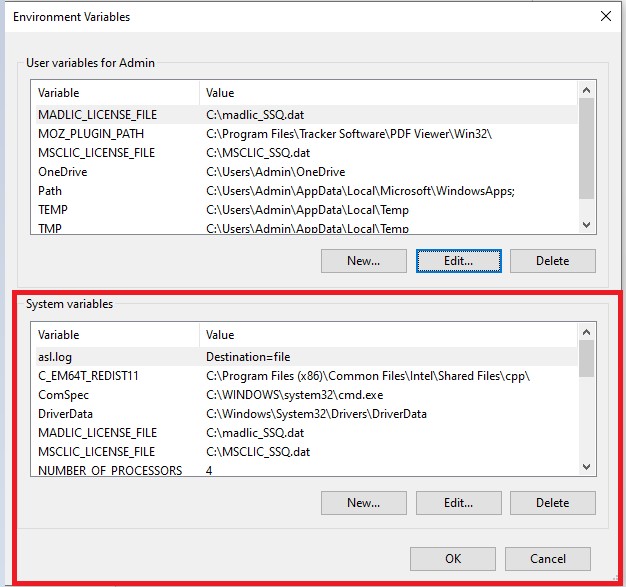Select the OneDrive user variable row
The image size is (626, 587).
[x=63, y=172]
